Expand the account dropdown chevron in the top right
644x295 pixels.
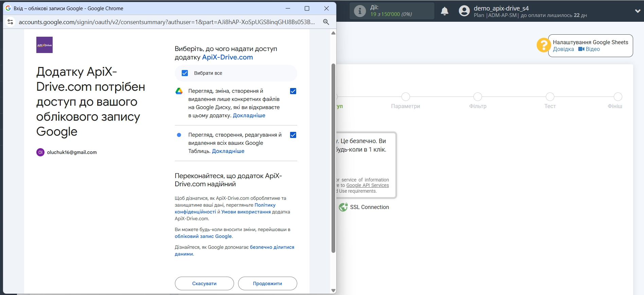[638, 11]
